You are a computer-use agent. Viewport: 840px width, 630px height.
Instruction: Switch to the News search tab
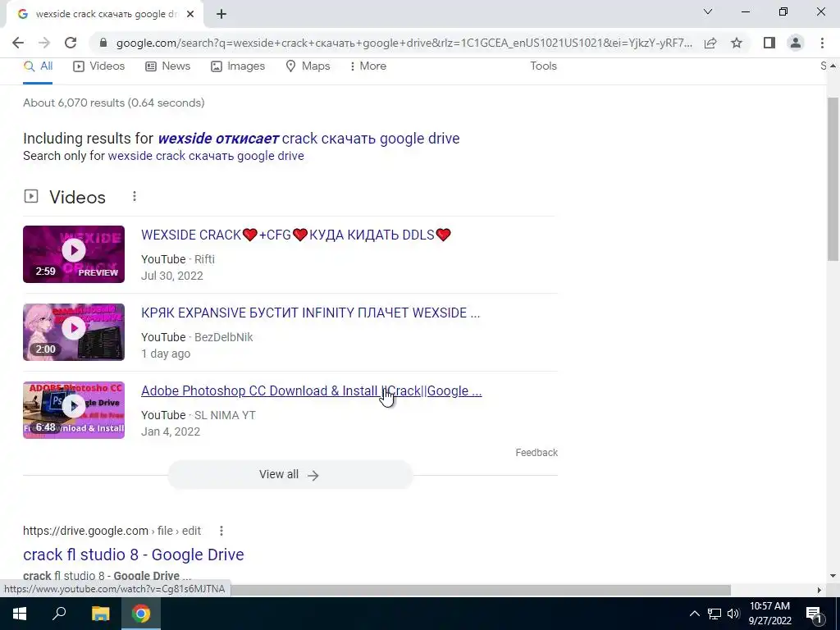(x=167, y=66)
